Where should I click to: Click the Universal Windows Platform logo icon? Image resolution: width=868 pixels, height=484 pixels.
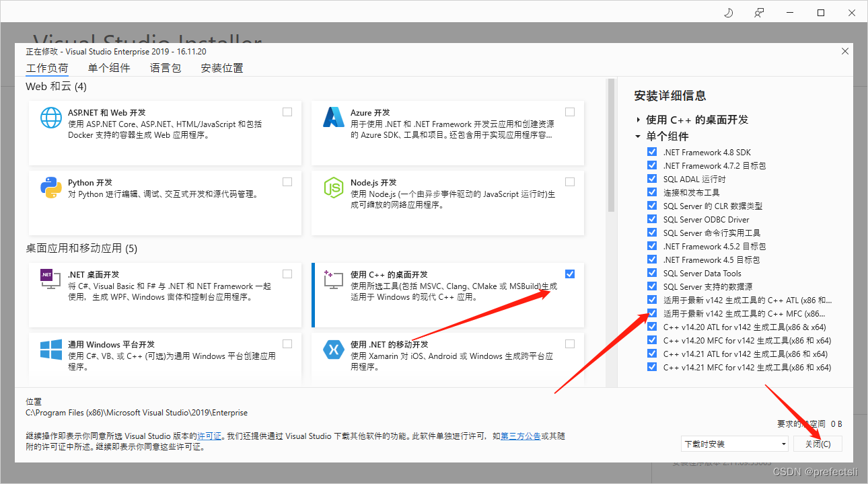[51, 350]
